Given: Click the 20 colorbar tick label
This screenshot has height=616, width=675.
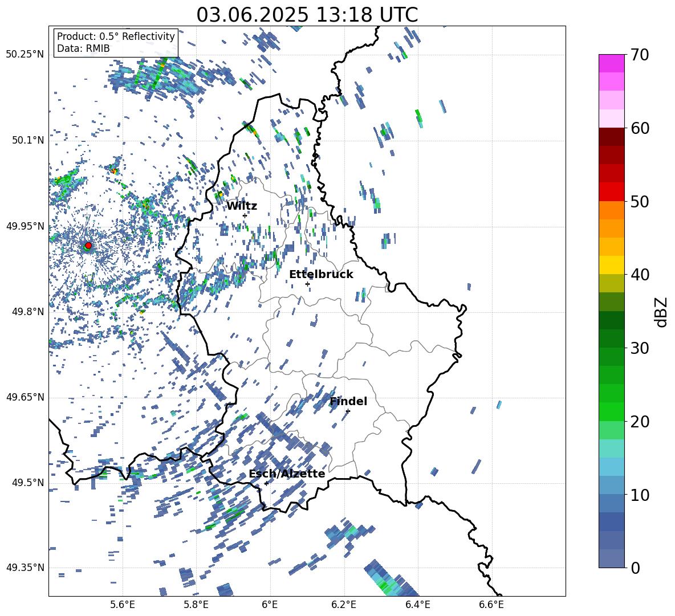Looking at the screenshot, I should point(640,421).
